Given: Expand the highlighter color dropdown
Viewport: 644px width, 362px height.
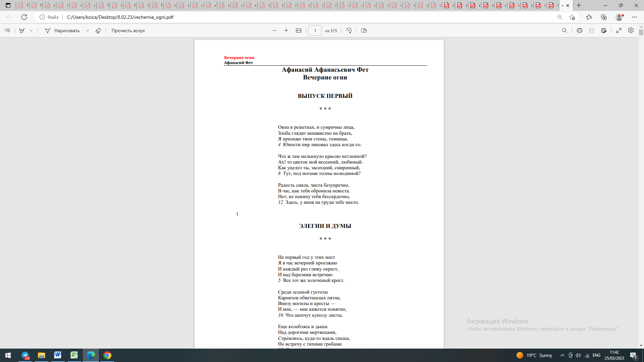Looking at the screenshot, I should tap(31, 31).
